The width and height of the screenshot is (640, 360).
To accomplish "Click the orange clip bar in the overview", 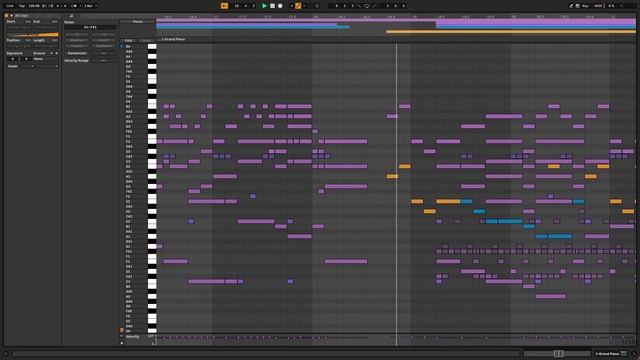I will pos(511,31).
